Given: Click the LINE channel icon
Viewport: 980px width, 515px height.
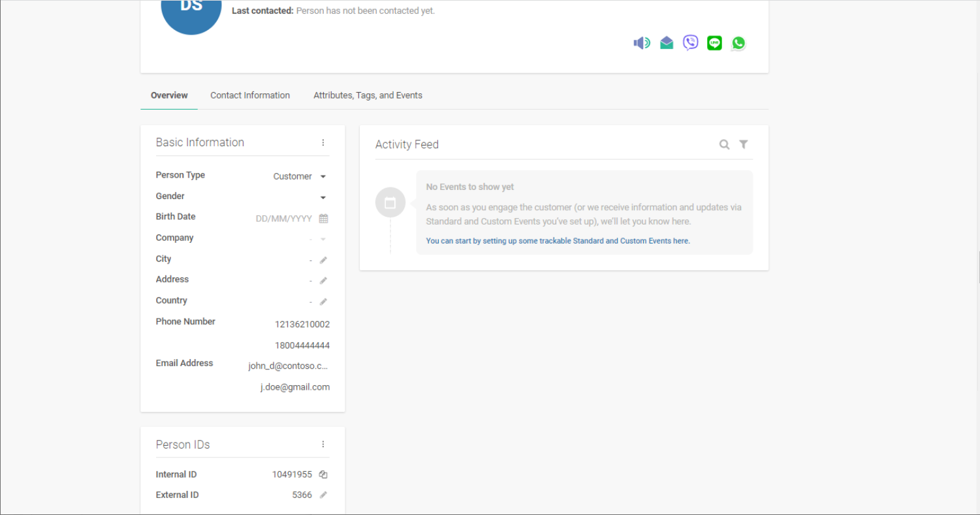Looking at the screenshot, I should (x=714, y=43).
